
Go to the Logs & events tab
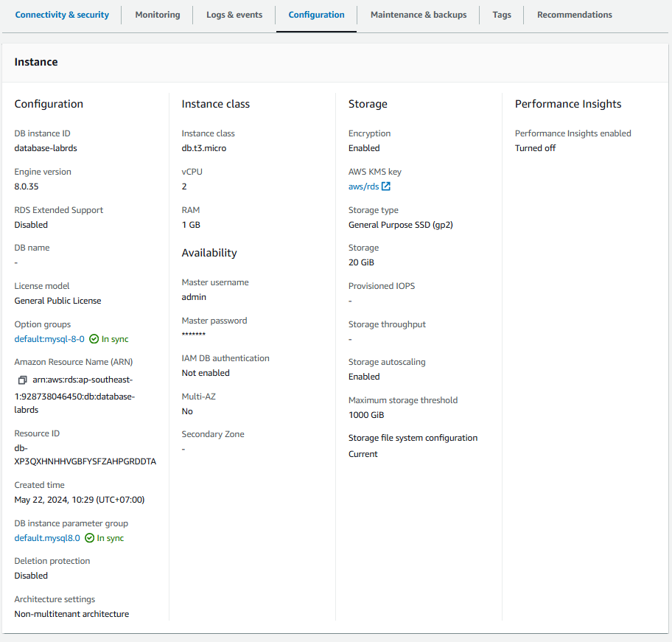234,15
